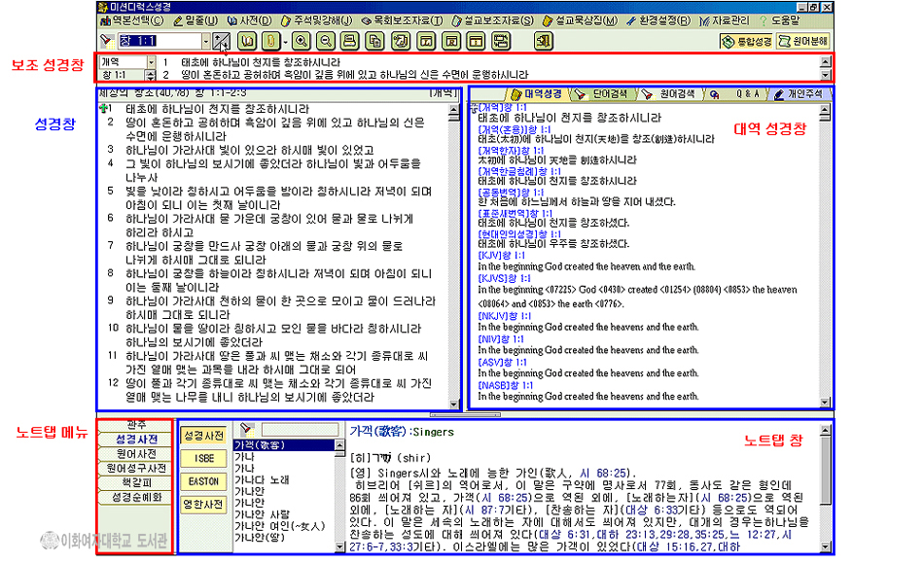Click the ISBE dictionary button
Viewport: 924px width, 564px height.
203,459
